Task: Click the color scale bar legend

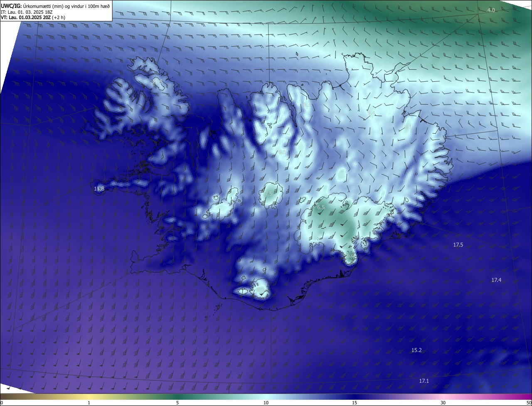Action: click(266, 396)
